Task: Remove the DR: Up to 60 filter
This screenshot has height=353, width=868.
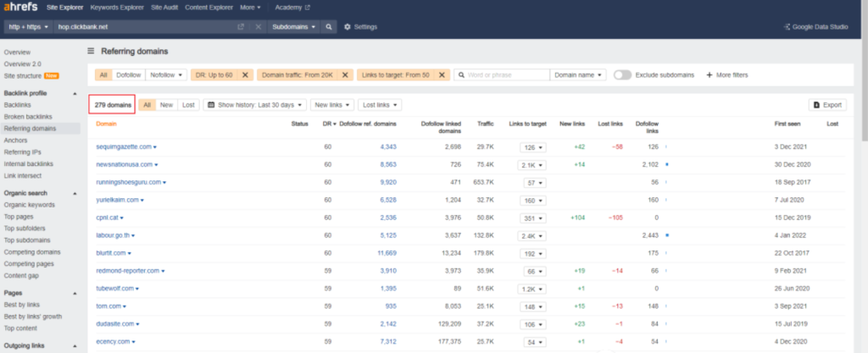Action: pos(245,74)
